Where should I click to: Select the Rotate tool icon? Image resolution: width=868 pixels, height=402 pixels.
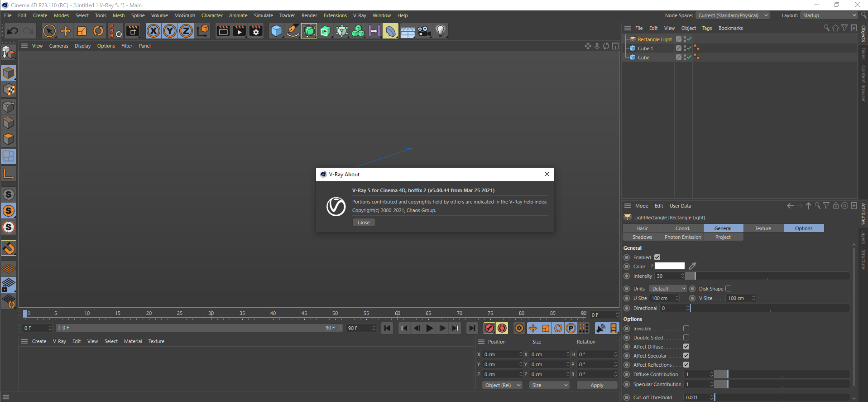point(98,31)
